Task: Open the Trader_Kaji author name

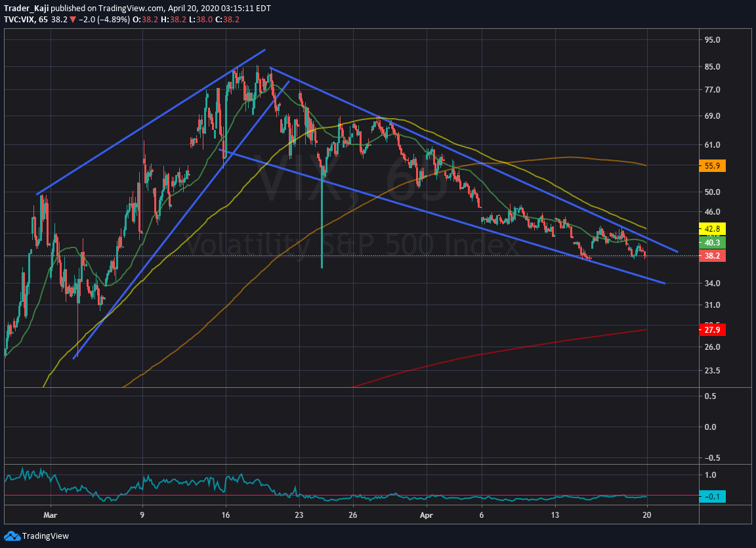Action: 26,8
